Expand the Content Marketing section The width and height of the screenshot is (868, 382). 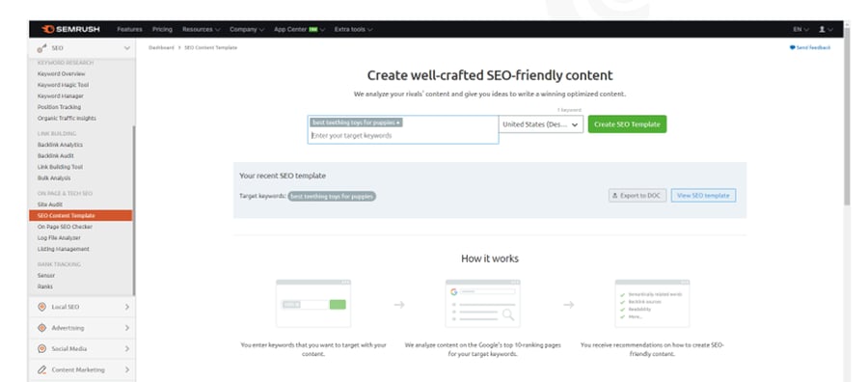click(x=126, y=369)
